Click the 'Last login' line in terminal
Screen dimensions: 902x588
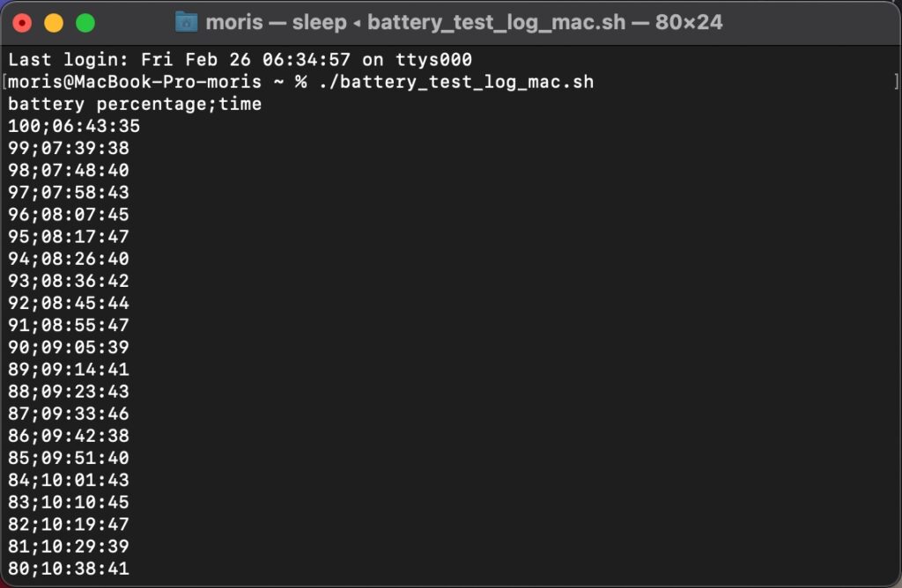(240, 60)
